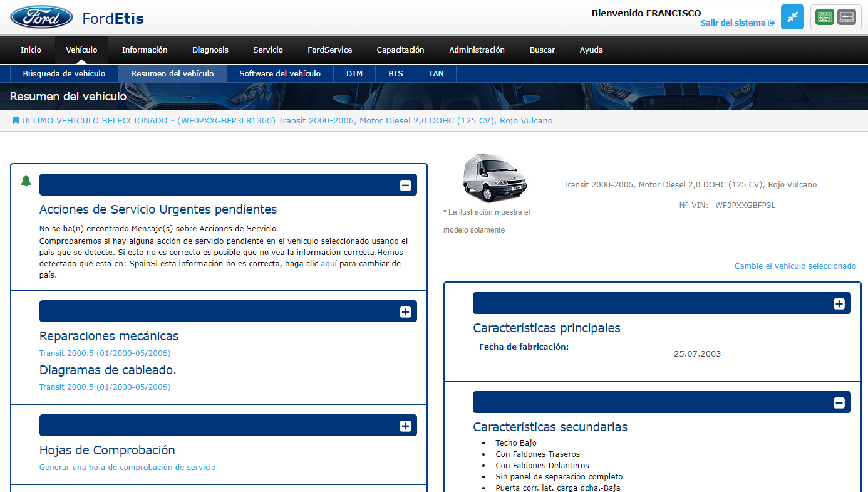This screenshot has width=868, height=492.
Task: Open Transit 2000.5 link under Diagramas de cableado
Action: [105, 387]
